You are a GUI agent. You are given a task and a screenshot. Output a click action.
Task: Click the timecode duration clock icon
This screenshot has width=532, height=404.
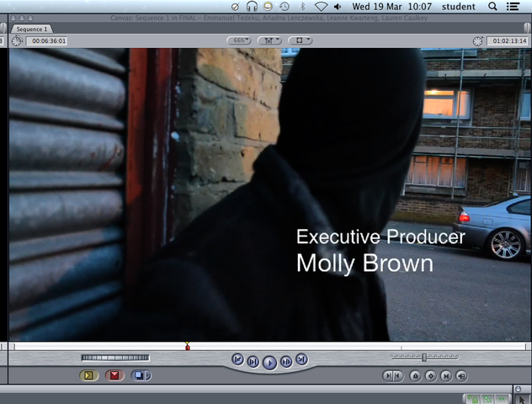[17, 41]
